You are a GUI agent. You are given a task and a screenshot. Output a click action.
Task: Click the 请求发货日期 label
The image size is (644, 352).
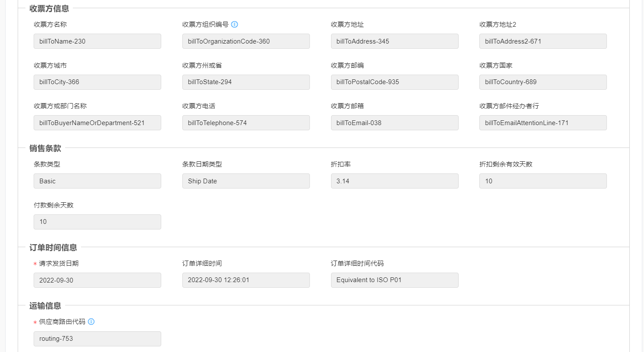pos(59,264)
